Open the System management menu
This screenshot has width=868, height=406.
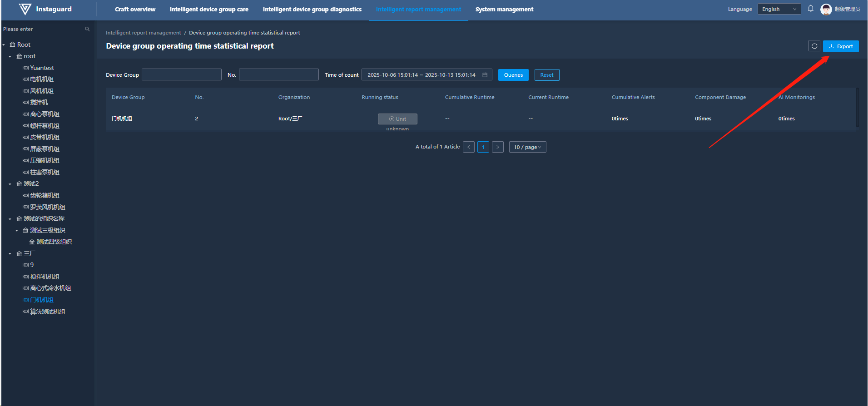coord(504,9)
